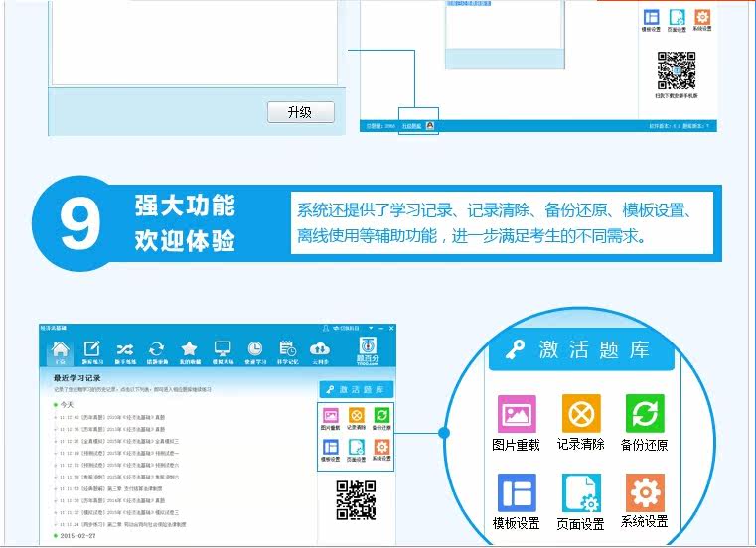Select the enlarged 记录清除 icon in circle

point(580,414)
